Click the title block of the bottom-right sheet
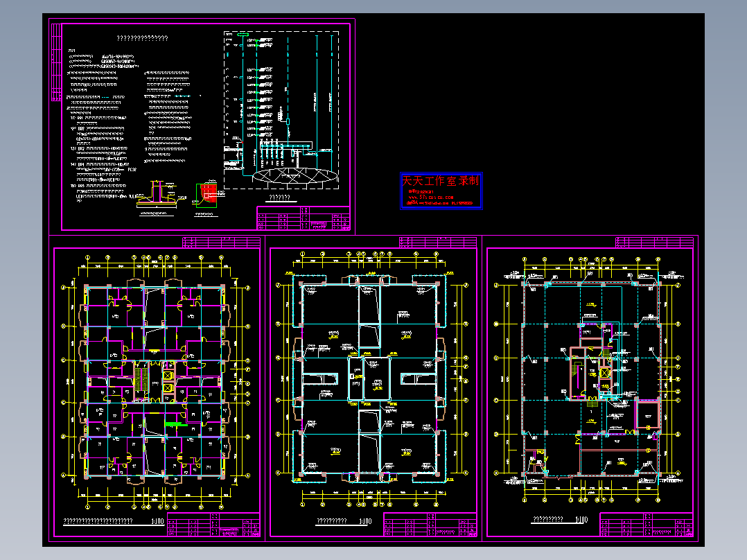 [647, 525]
